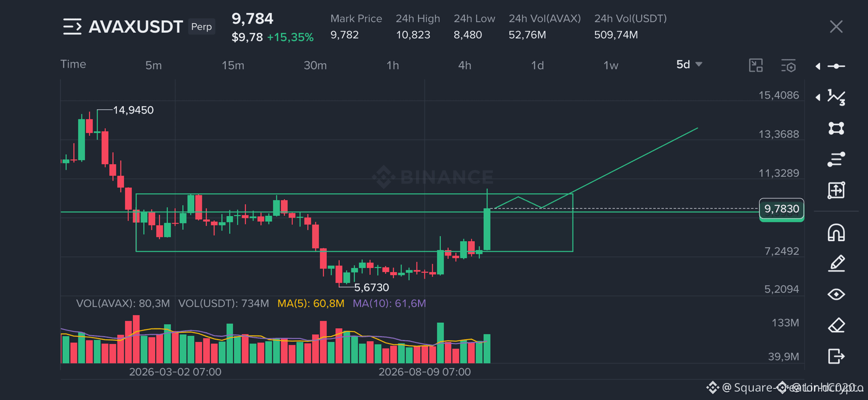Open the Fibonacci pattern drawing tool
This screenshot has height=400, width=868.
[x=837, y=97]
